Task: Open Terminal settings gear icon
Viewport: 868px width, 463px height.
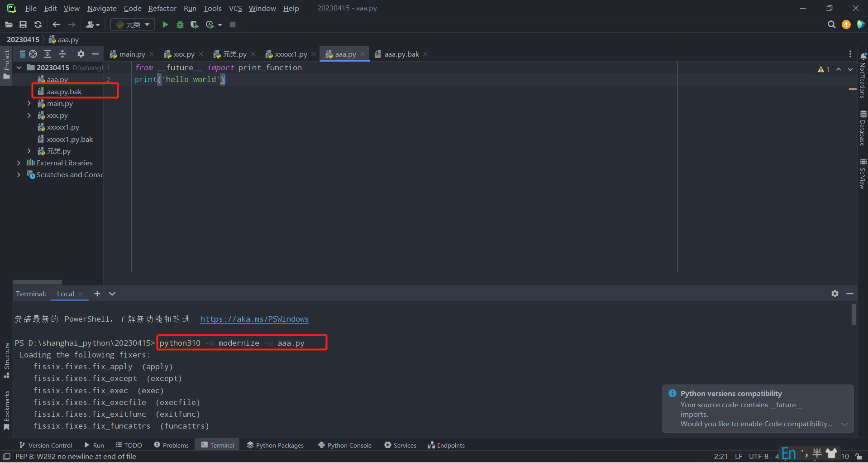Action: coord(835,294)
